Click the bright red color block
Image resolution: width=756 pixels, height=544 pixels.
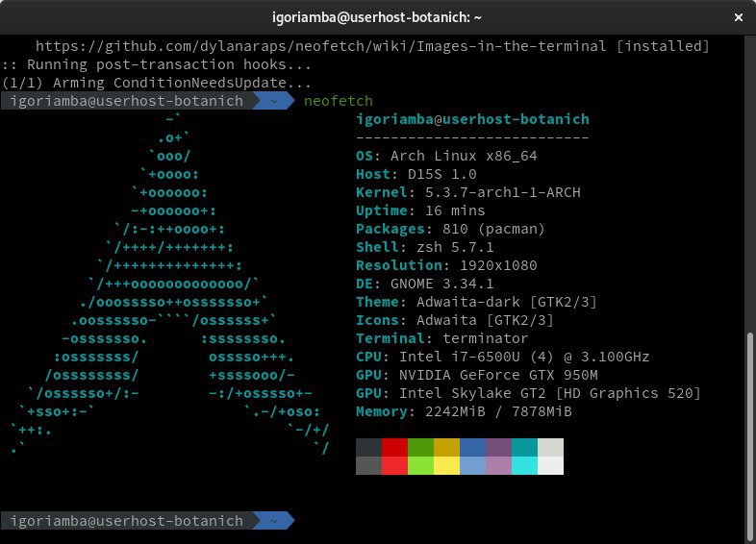[395, 466]
